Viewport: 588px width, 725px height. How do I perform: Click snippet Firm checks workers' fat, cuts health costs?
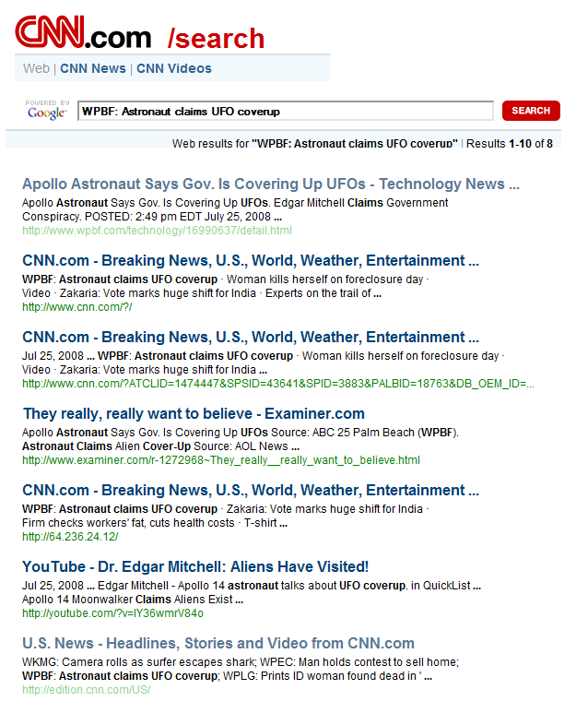(128, 523)
